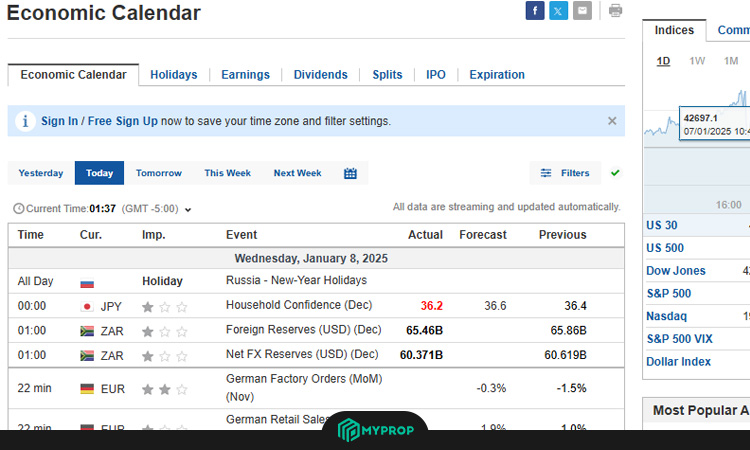The height and width of the screenshot is (450, 750).
Task: Open the custom date calendar picker icon
Action: 350,173
